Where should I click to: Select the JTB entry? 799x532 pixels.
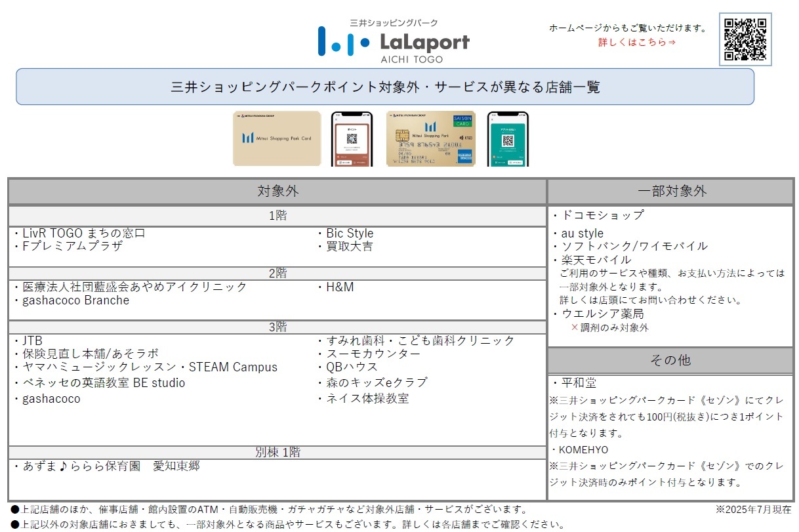coord(28,341)
